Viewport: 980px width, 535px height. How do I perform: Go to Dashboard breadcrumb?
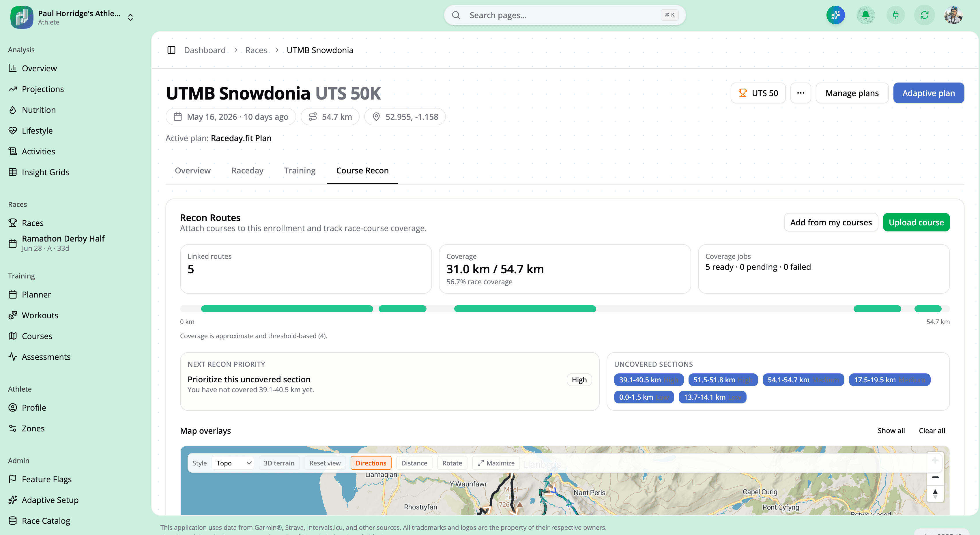(205, 50)
